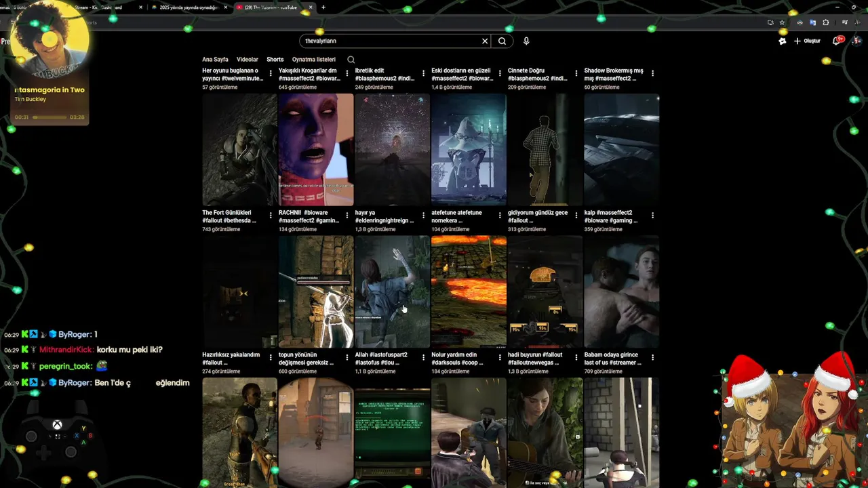868x488 pixels.
Task: Open Nolur yardım edin #darksouls title
Action: [458, 359]
